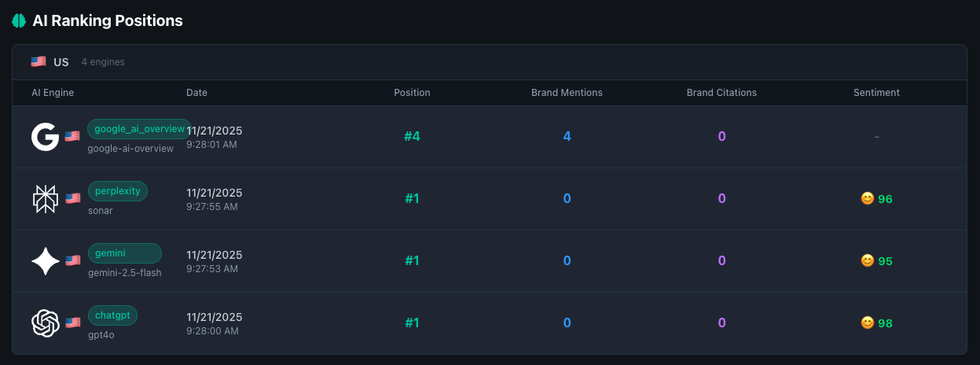Click the US flag in the perplexity row
The width and height of the screenshot is (980, 365).
click(x=72, y=198)
